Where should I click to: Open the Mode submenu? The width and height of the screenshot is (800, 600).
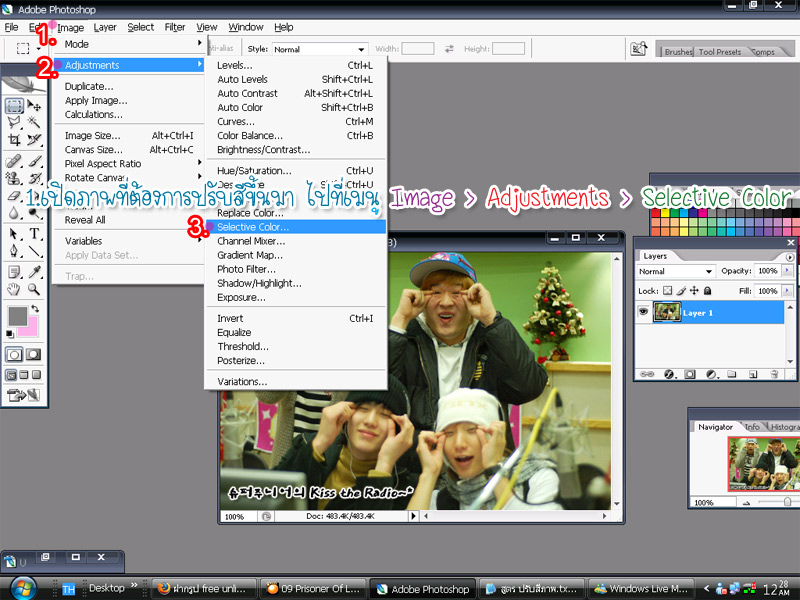click(x=129, y=44)
